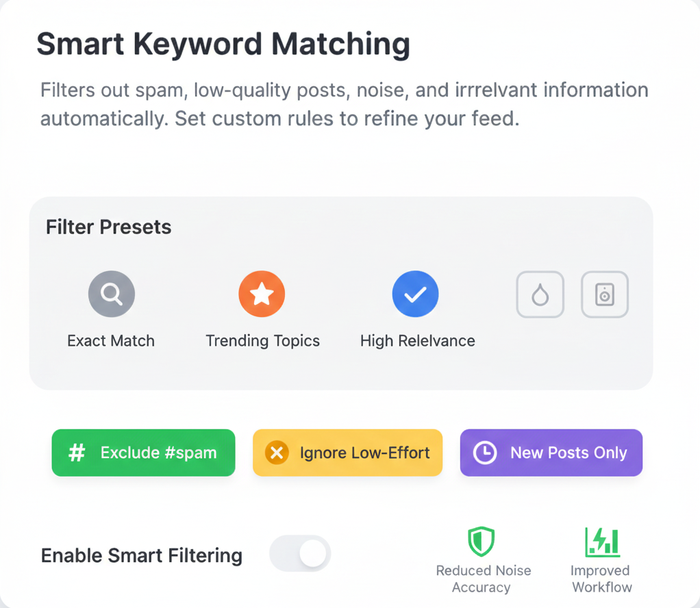Viewport: 700px width, 608px height.
Task: Click the X icon on Ignore Low-Effort
Action: point(277,452)
